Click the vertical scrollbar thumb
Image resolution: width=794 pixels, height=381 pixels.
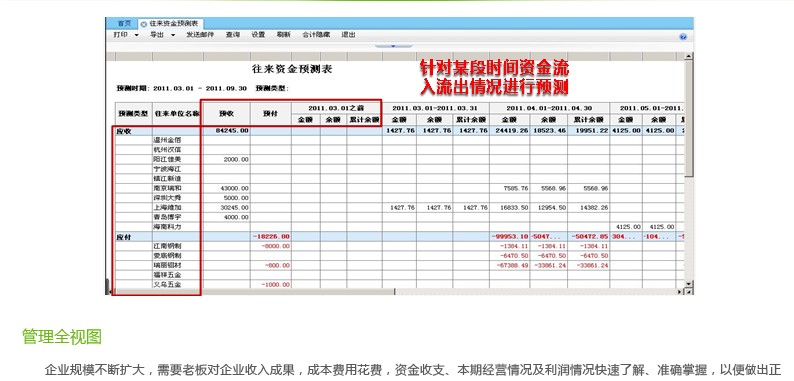point(688,118)
